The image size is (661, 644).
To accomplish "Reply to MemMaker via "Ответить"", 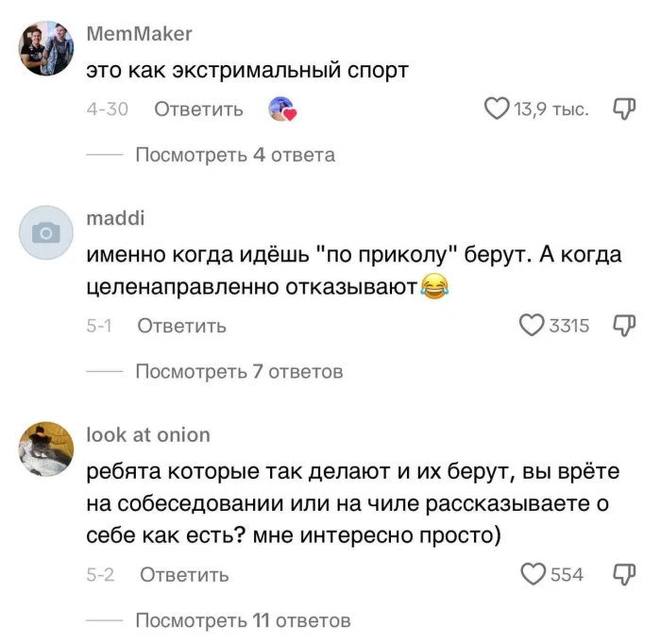I will click(x=198, y=110).
